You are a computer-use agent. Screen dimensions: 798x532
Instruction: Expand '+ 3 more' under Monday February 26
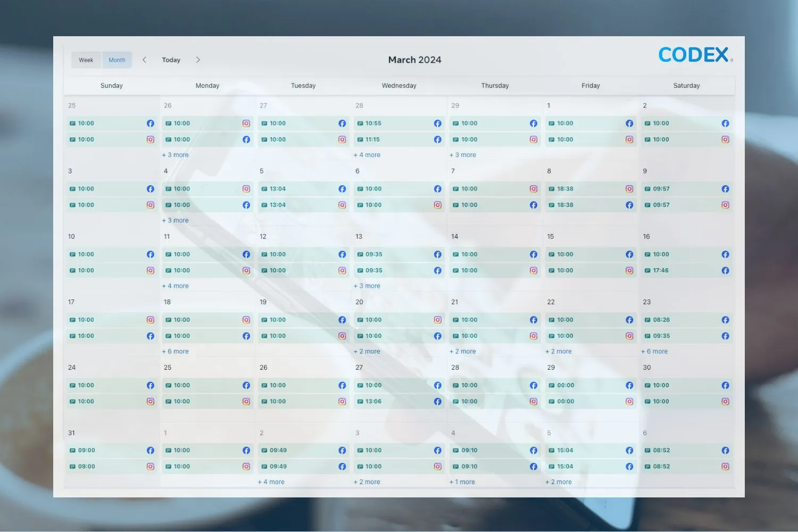[176, 155]
